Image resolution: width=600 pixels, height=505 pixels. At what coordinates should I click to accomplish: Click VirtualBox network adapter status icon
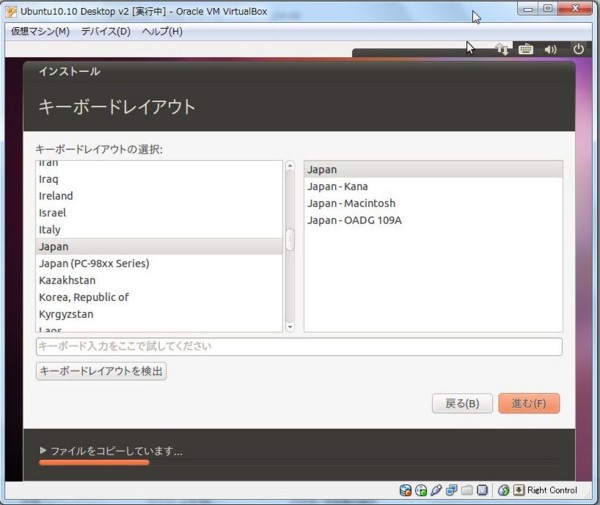(452, 490)
